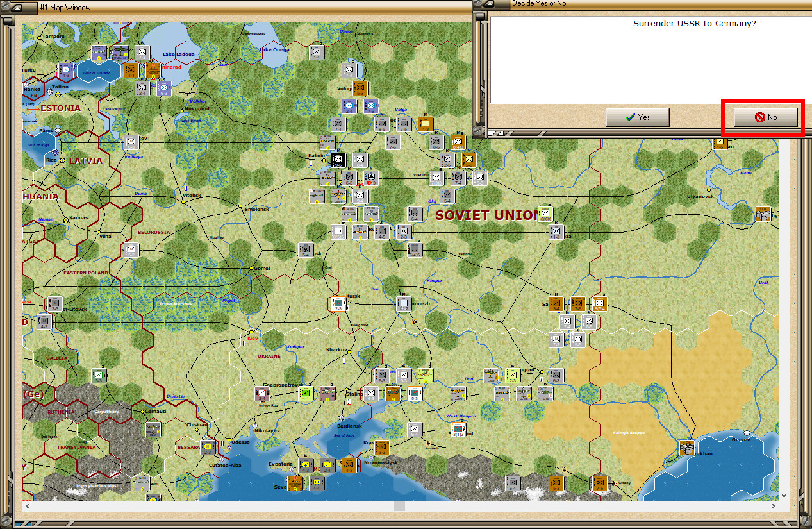The height and width of the screenshot is (529, 812).
Task: Click Yes to surrender USSR to Germany
Action: 638,117
